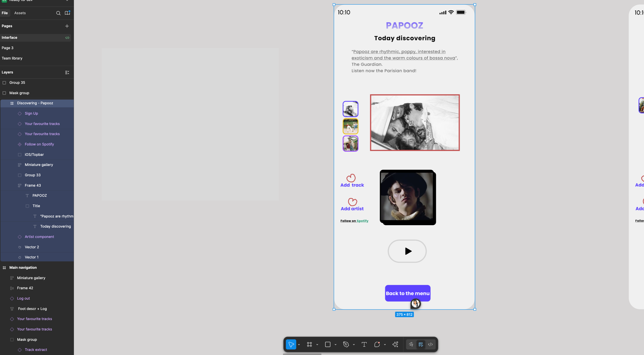Click the component icon beside Log out layer
Screen dimensions: 644x355
(12, 298)
